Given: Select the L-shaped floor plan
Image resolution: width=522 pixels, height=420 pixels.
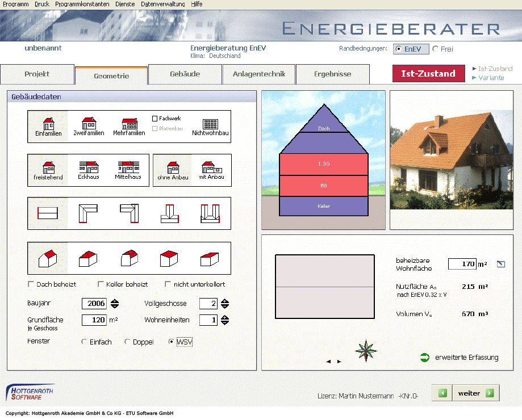Looking at the screenshot, I should coord(88,213).
